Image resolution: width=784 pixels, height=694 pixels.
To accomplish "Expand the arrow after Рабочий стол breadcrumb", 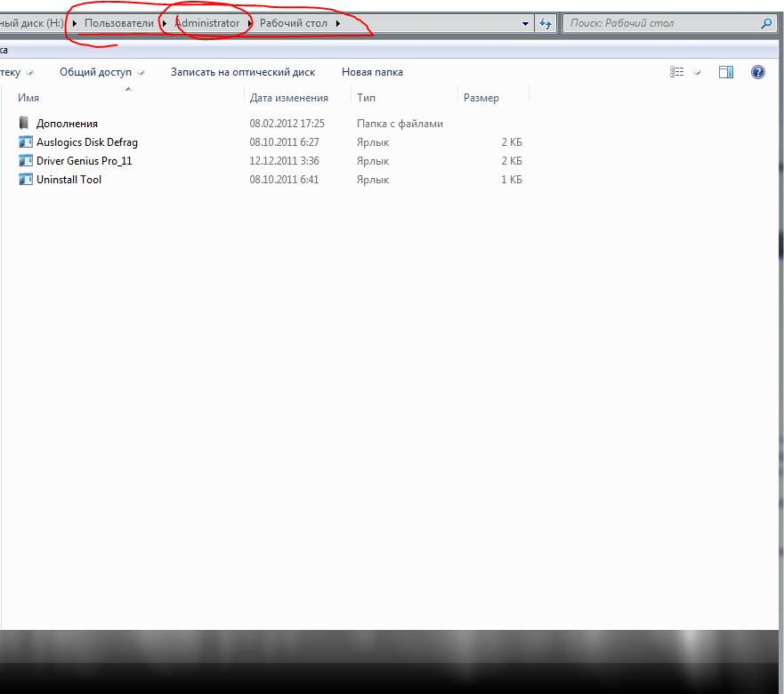I will click(338, 23).
